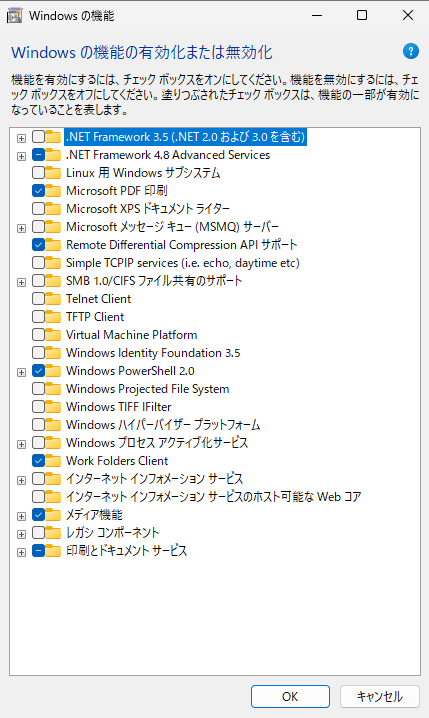Viewport: 429px width, 718px height.
Task: Check the Virtual Machine Platform checkbox
Action: pos(38,335)
